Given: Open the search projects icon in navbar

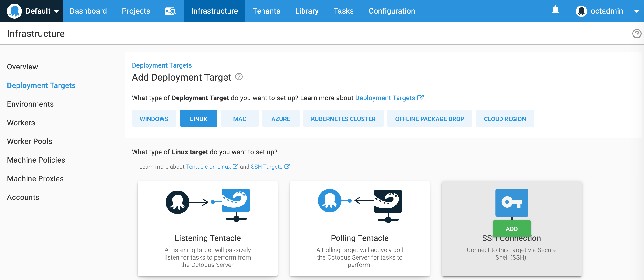Looking at the screenshot, I should [x=171, y=11].
